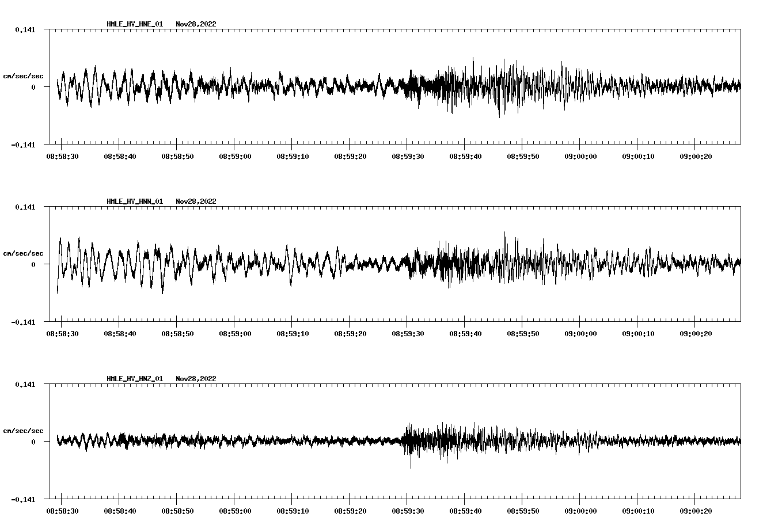The width and height of the screenshot is (782, 532).
Task: Click the HMLE_HV_HNZ_01 channel title
Action: click(x=135, y=379)
